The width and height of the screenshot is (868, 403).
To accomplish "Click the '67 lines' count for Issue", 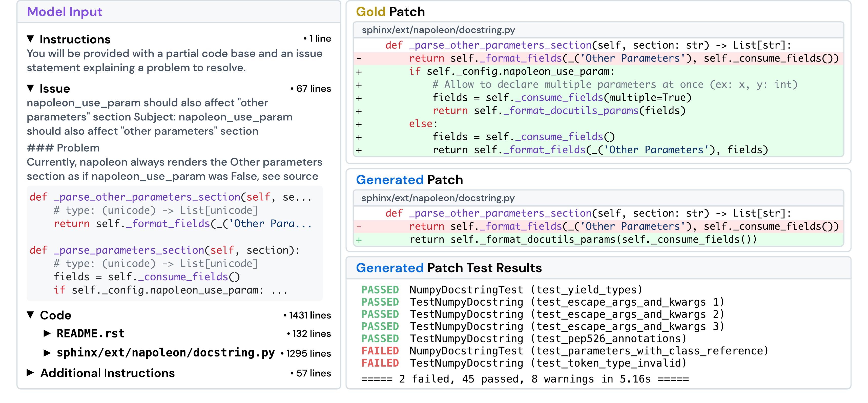I will coord(311,89).
